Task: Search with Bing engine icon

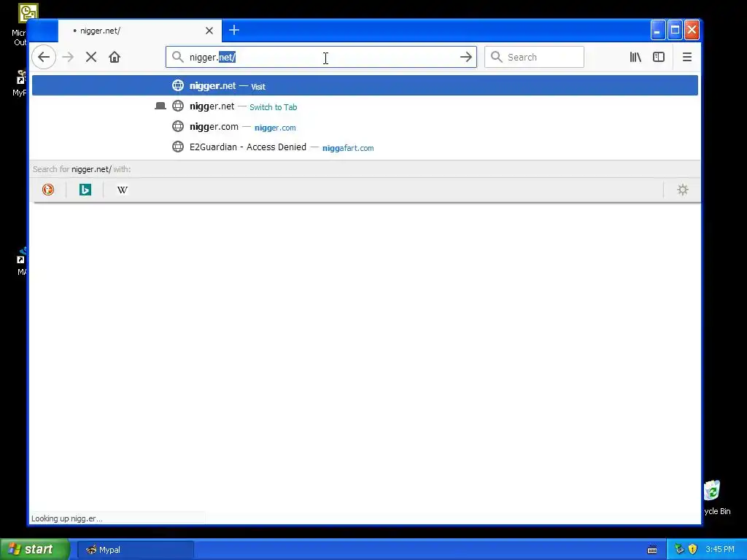Action: (x=85, y=190)
